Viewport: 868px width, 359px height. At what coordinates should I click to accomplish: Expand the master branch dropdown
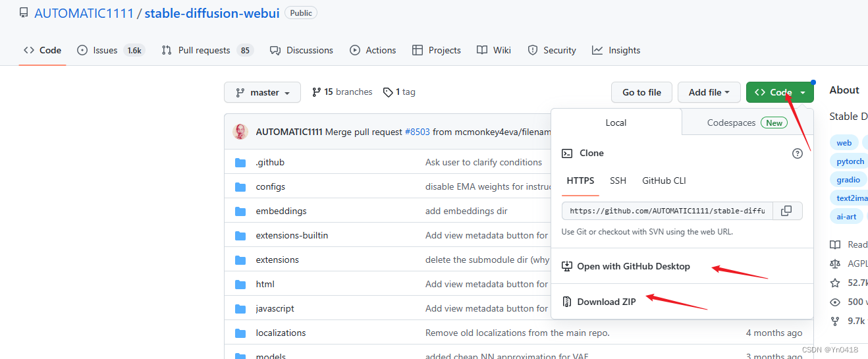[x=262, y=92]
